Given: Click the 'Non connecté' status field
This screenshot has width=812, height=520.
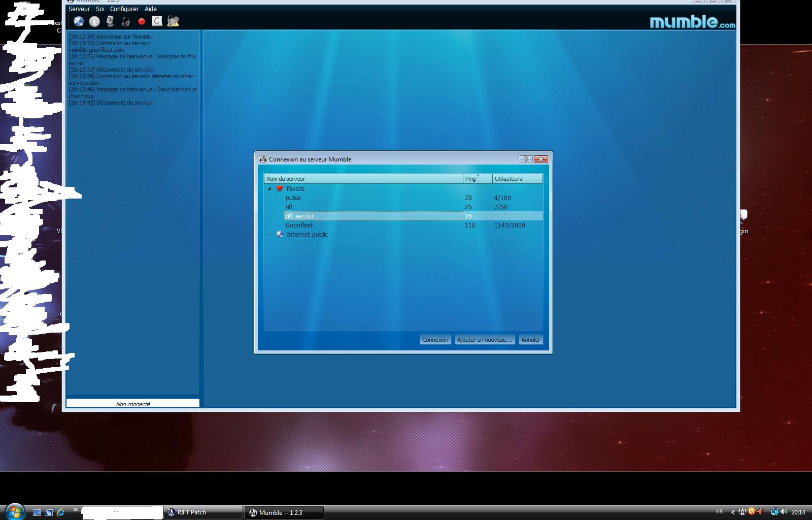Looking at the screenshot, I should tap(133, 404).
